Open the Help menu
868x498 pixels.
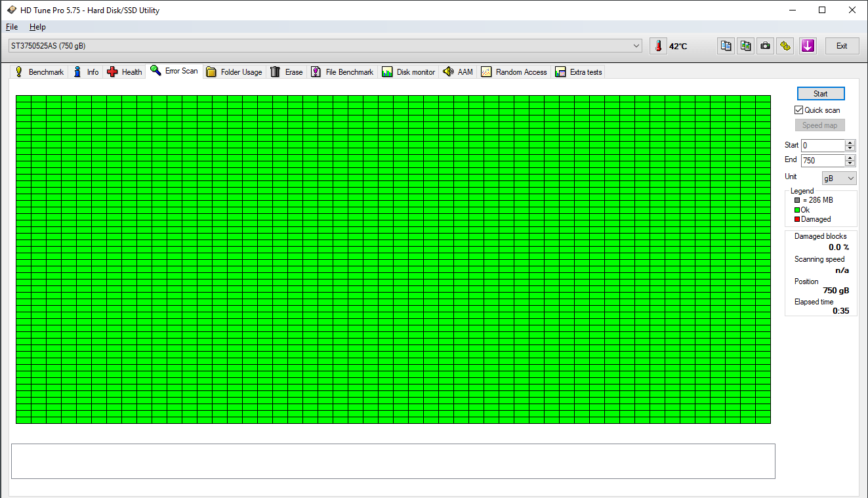(x=37, y=27)
